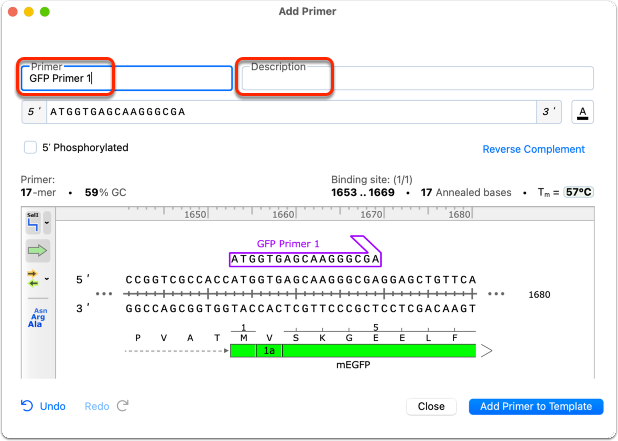Click the 5' end label of sequence field
This screenshot has height=441, width=618.
coord(34,112)
